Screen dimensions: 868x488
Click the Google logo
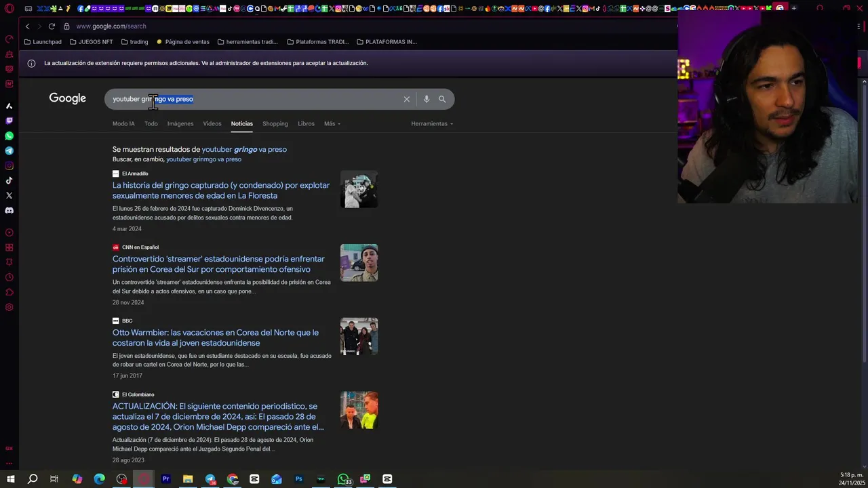point(67,98)
